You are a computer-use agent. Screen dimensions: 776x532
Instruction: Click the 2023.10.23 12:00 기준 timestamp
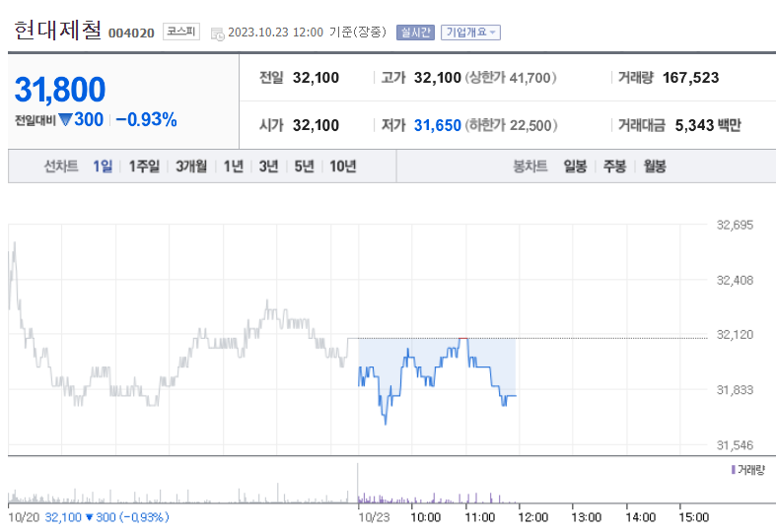[x=307, y=33]
